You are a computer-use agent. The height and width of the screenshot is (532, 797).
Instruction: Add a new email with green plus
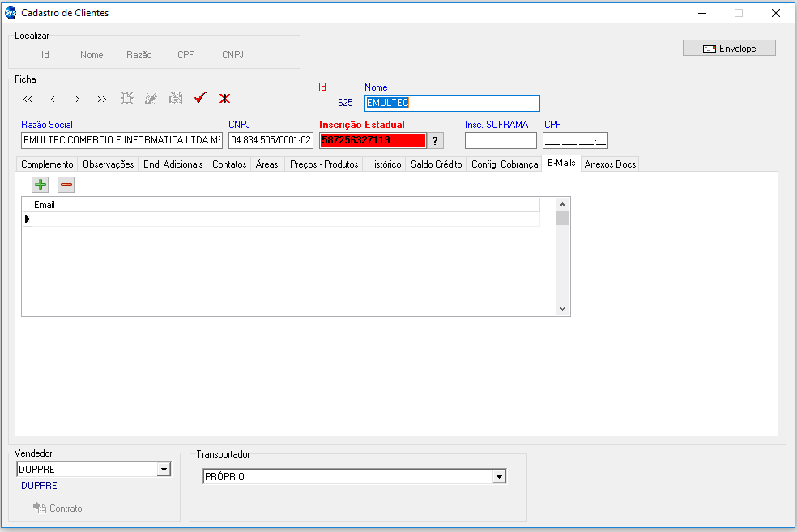click(40, 185)
